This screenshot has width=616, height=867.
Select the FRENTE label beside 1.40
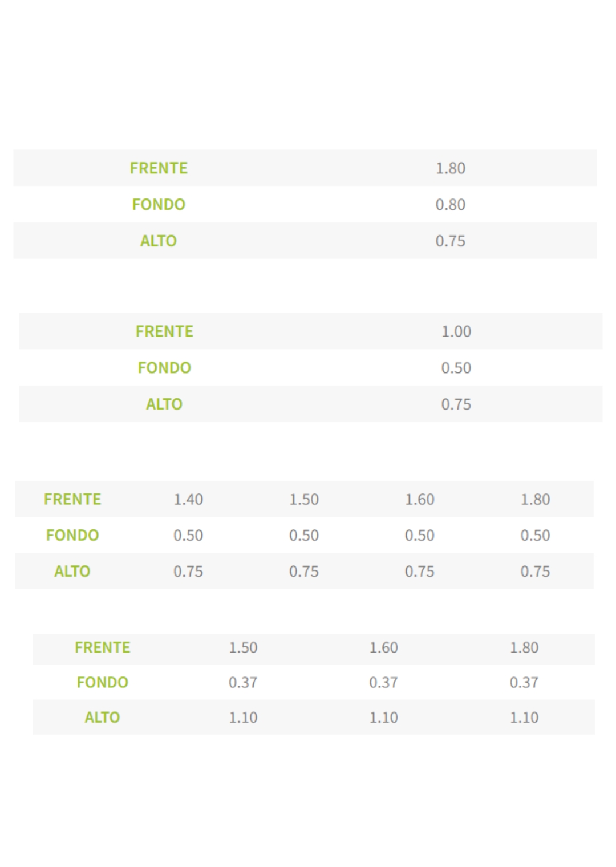point(72,499)
